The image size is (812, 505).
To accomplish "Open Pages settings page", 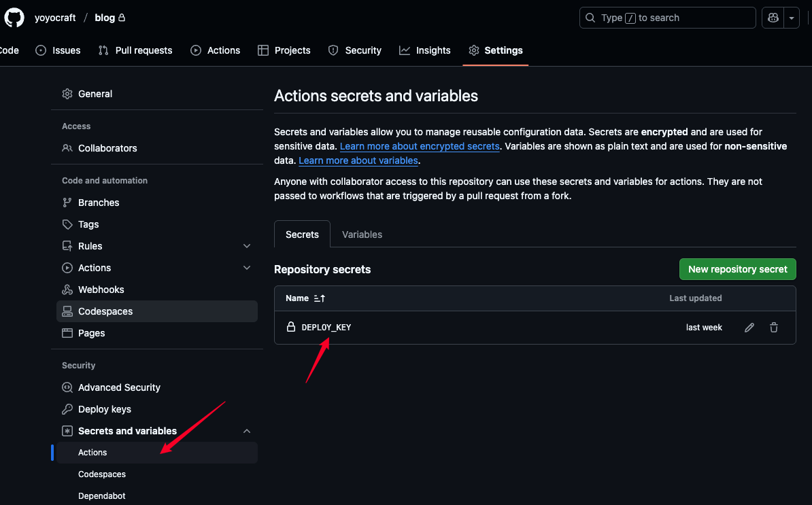I will 157,332.
